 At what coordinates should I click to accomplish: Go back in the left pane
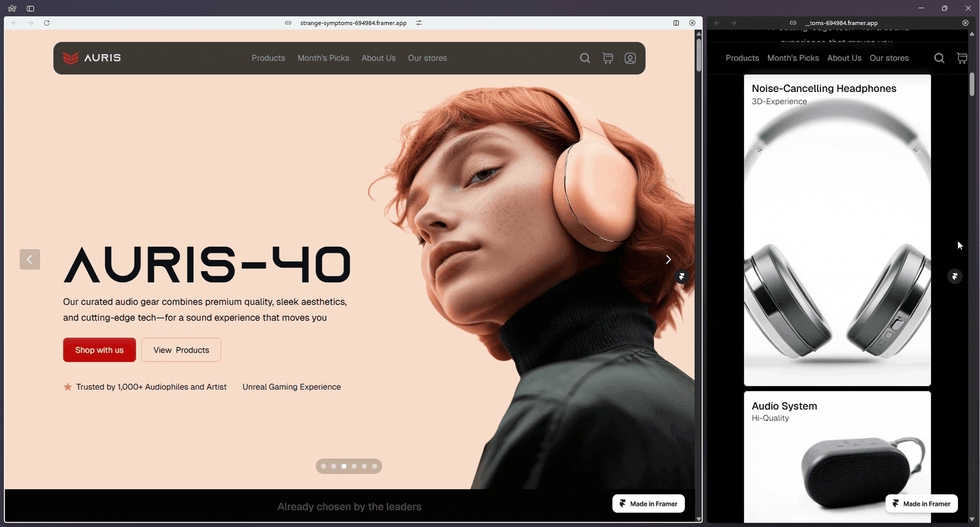tap(14, 23)
